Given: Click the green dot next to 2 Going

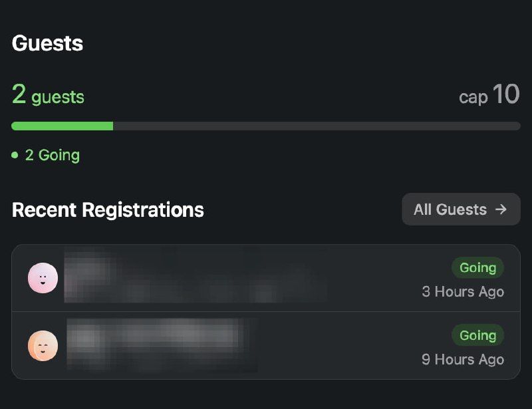Looking at the screenshot, I should [x=15, y=156].
